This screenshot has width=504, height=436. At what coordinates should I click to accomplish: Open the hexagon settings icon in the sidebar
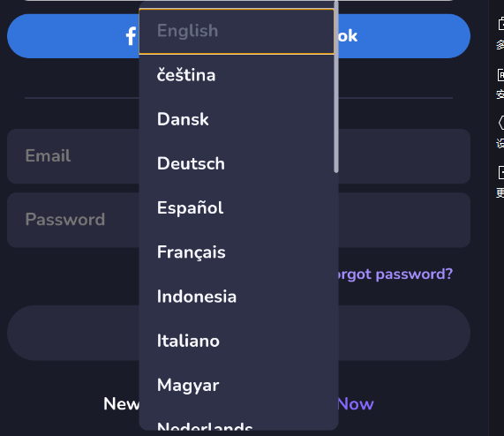click(x=500, y=123)
